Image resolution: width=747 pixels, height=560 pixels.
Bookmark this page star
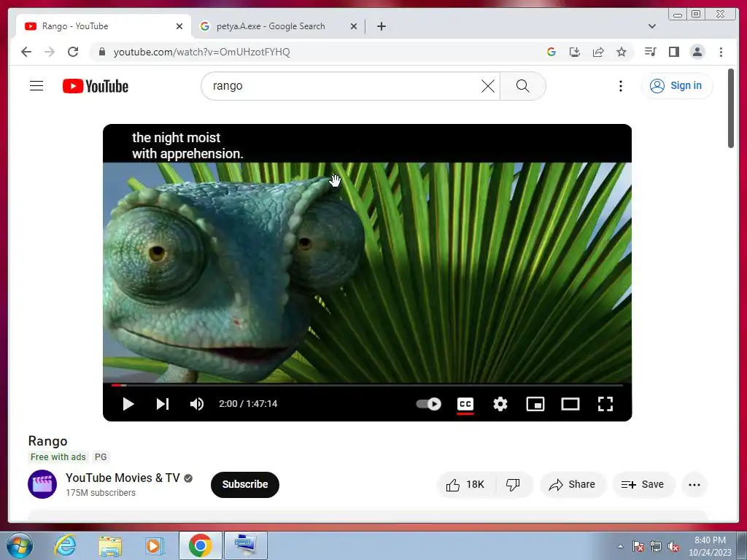click(x=622, y=52)
